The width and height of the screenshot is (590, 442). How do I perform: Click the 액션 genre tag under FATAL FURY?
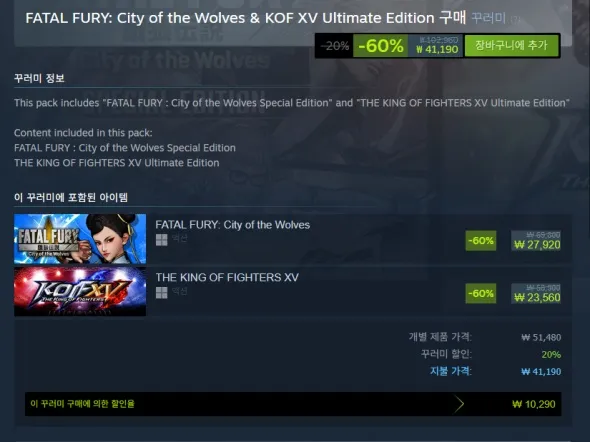(179, 238)
